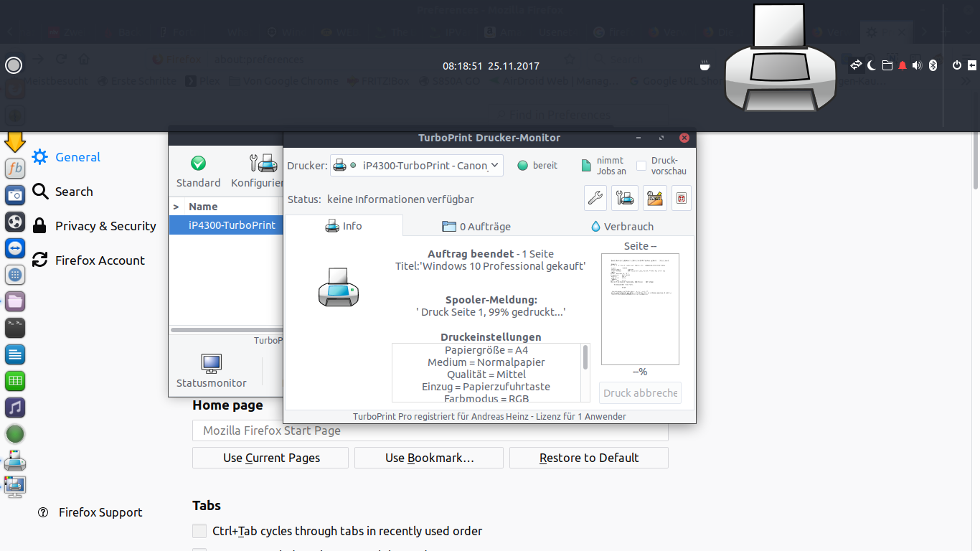Click the Standard green checkmark icon
The width and height of the screenshot is (980, 551).
point(199,164)
